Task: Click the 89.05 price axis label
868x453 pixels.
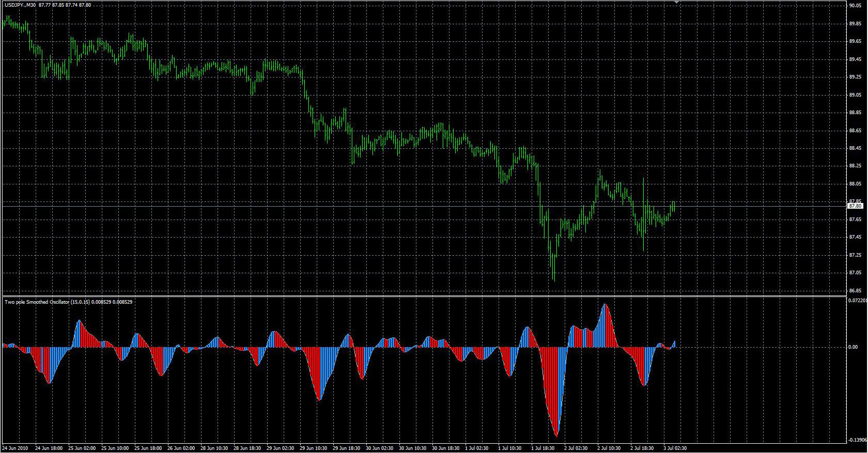Action: tap(855, 95)
